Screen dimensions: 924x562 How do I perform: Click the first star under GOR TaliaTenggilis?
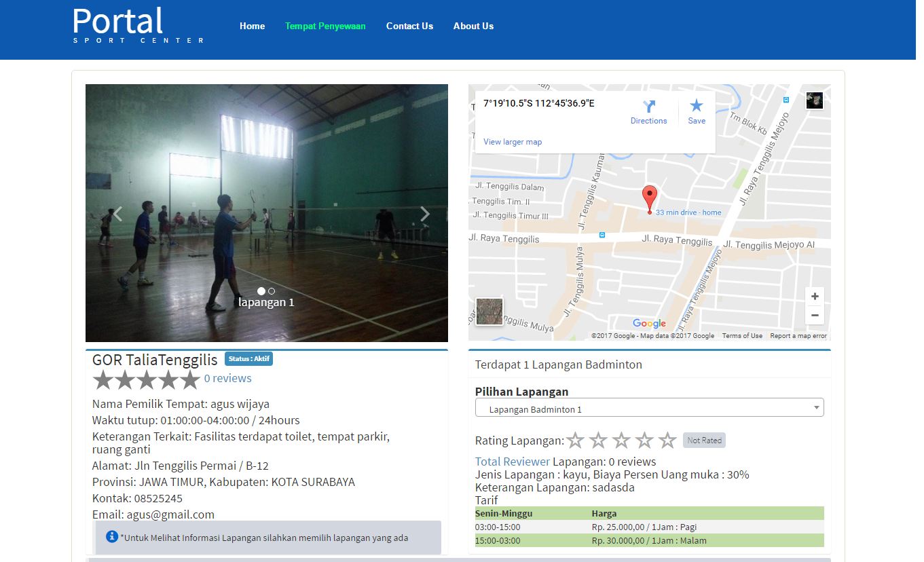coord(103,380)
